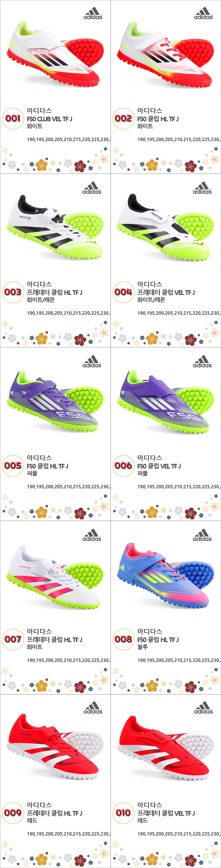Click the 프레데터 클럽 HL TF J 화이트/레몬 title
Image resolution: width=221 pixels, height=868 pixels.
coord(55,293)
